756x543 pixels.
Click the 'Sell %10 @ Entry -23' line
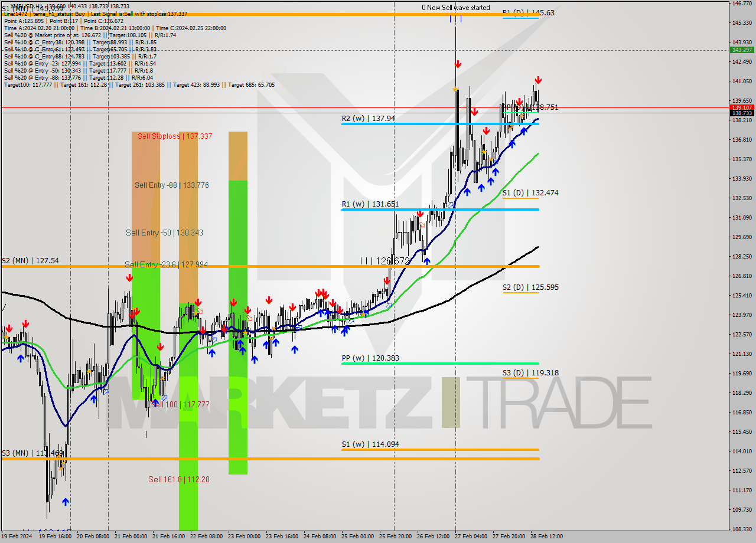[x=80, y=63]
